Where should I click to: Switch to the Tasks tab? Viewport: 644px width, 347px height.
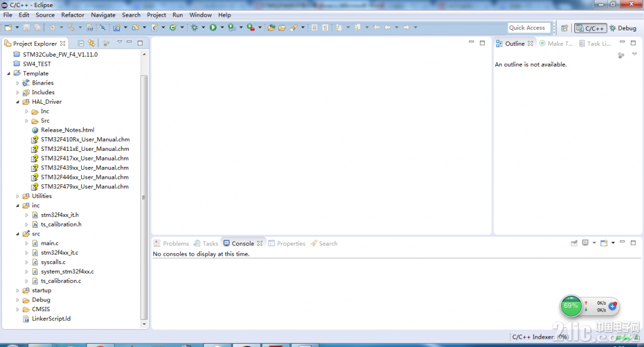(206, 243)
